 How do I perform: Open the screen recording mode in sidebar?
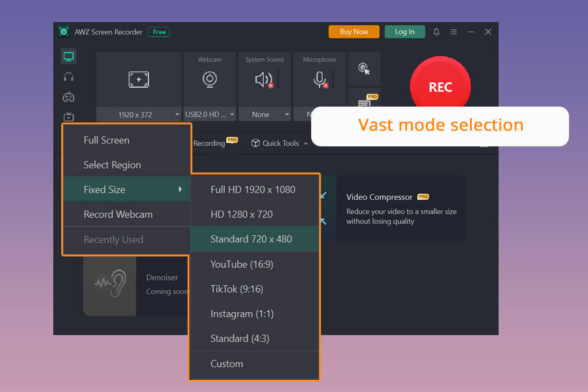coord(69,56)
